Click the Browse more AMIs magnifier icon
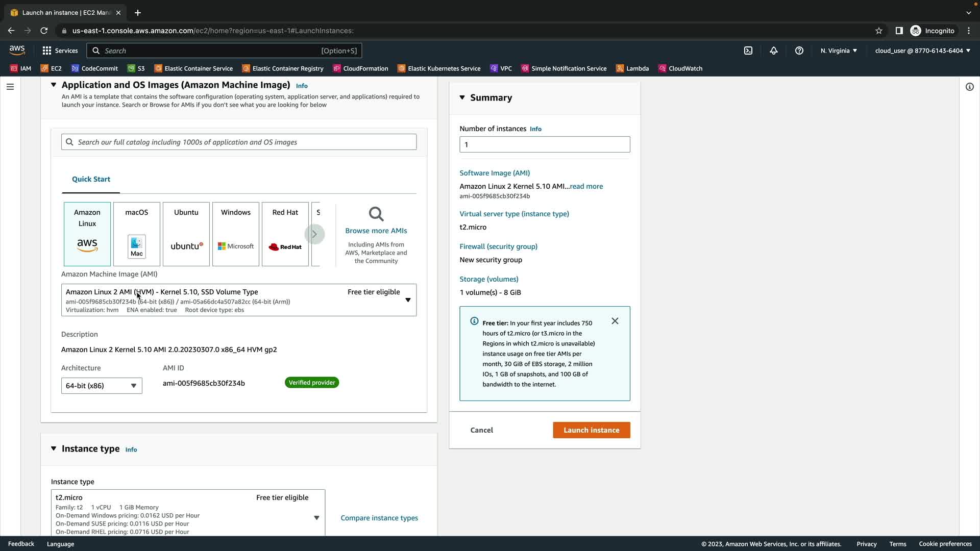The height and width of the screenshot is (551, 980). pos(376,214)
